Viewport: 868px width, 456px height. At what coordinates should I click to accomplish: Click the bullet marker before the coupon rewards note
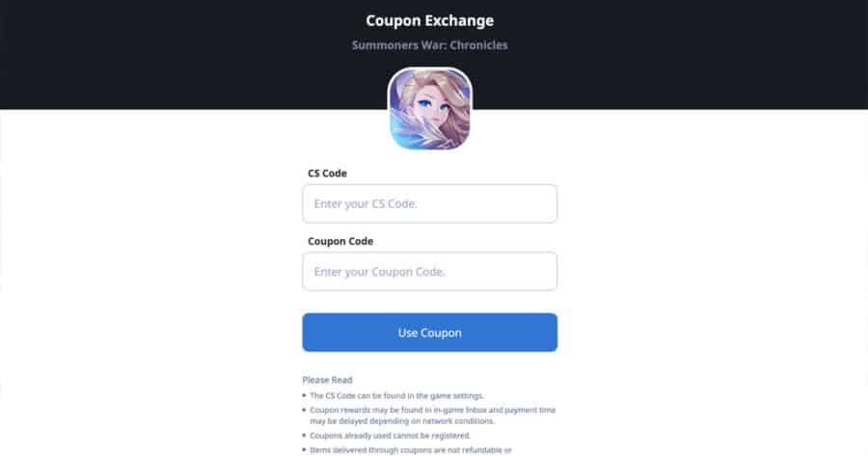tap(304, 410)
